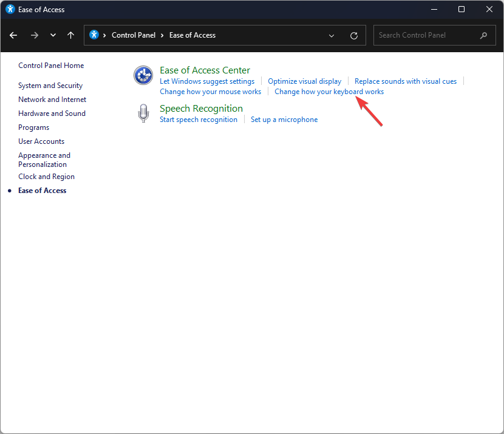
Task: Open Change how your keyboard works
Action: pos(329,92)
